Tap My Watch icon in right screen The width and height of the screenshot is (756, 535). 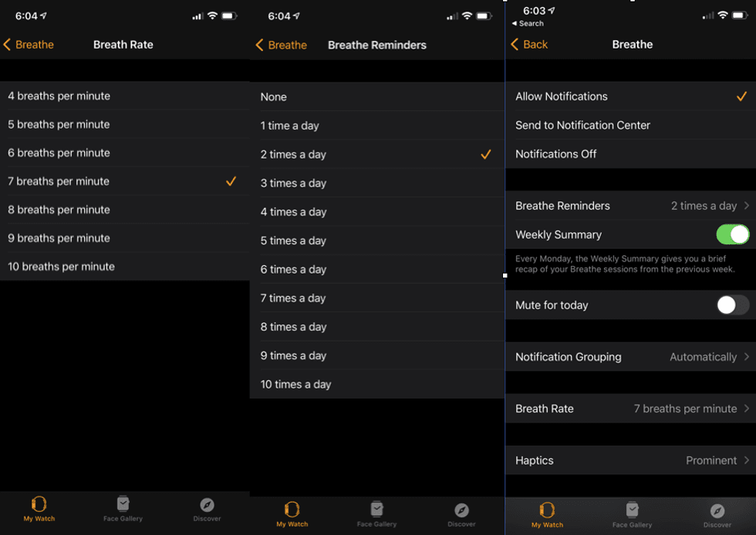[547, 511]
